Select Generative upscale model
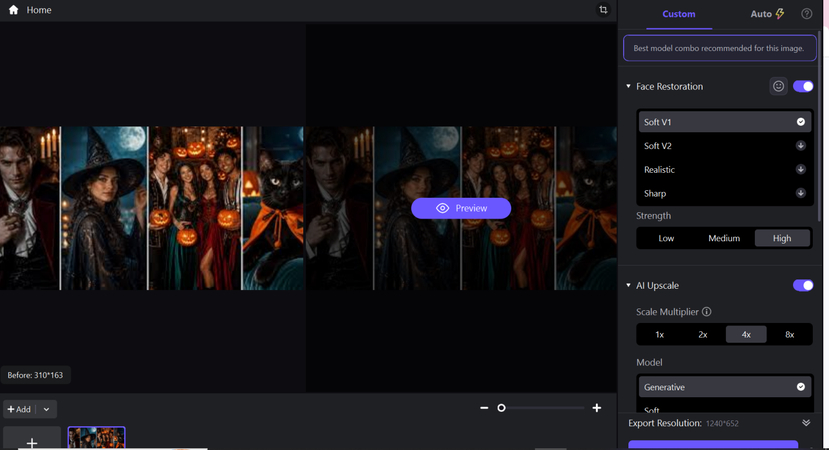 click(724, 387)
